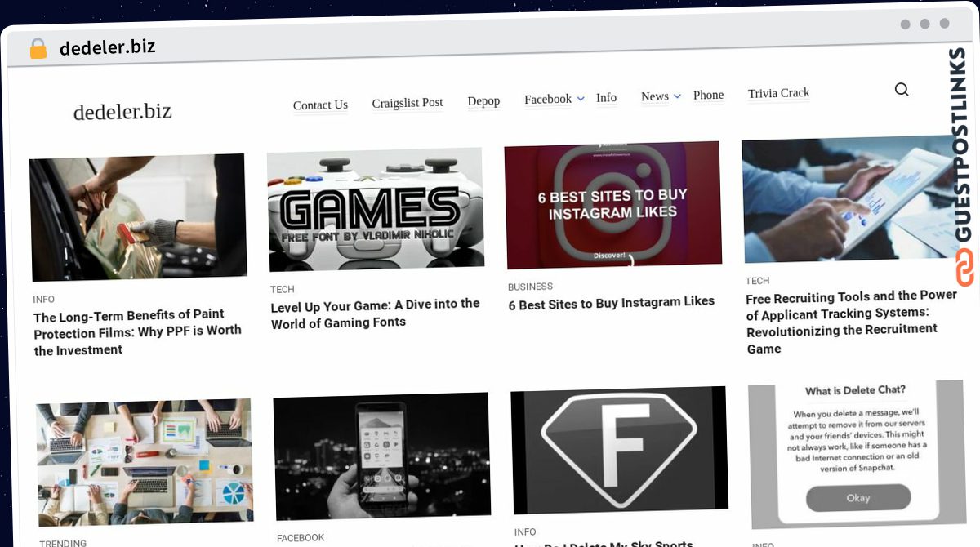
Task: Open the Trivia Crack menu item
Action: pos(779,93)
